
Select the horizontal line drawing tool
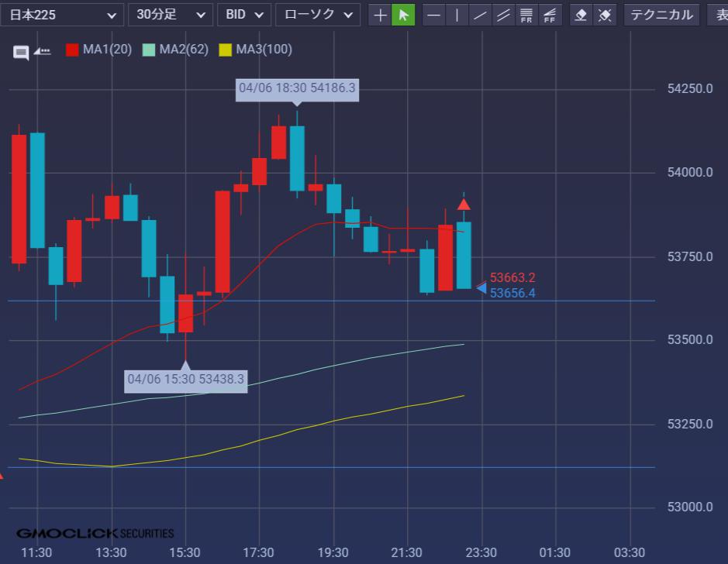[433, 15]
